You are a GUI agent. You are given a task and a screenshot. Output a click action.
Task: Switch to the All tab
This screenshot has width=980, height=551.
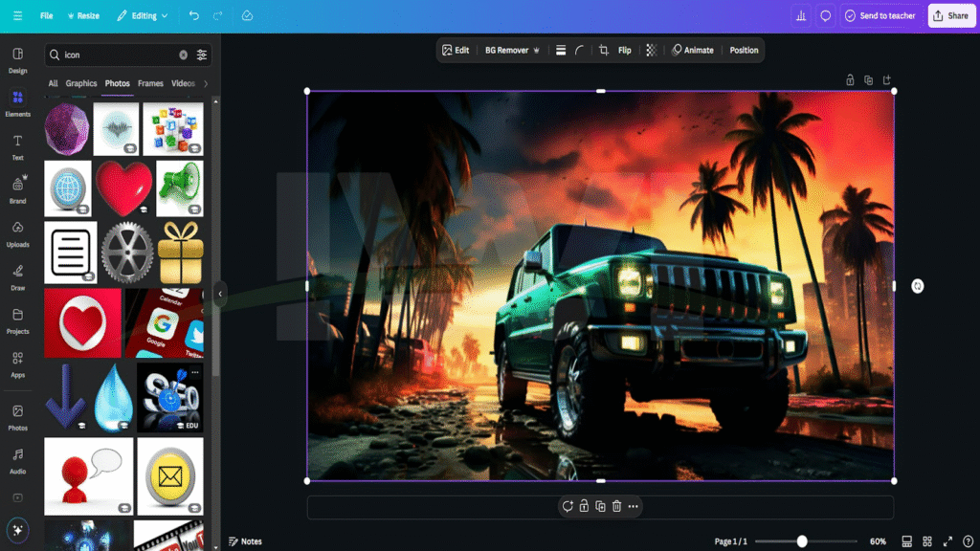point(54,83)
